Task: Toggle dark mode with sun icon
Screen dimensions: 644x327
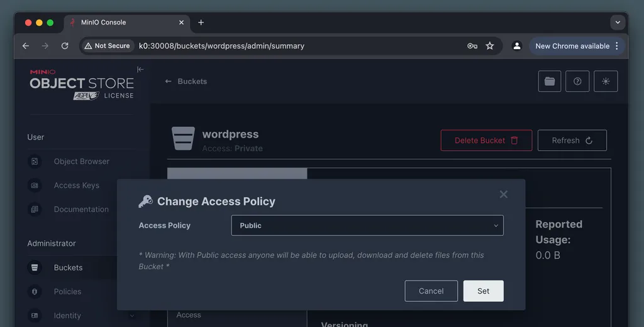Action: (606, 81)
